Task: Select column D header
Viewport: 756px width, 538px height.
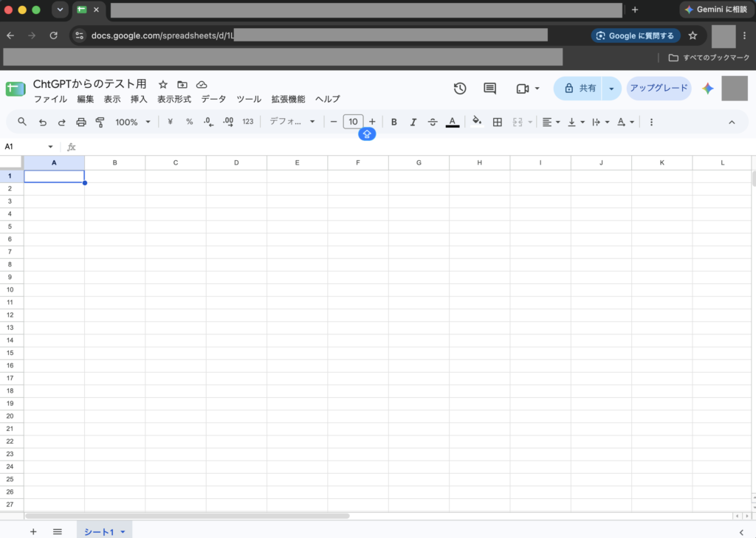Action: [x=236, y=163]
